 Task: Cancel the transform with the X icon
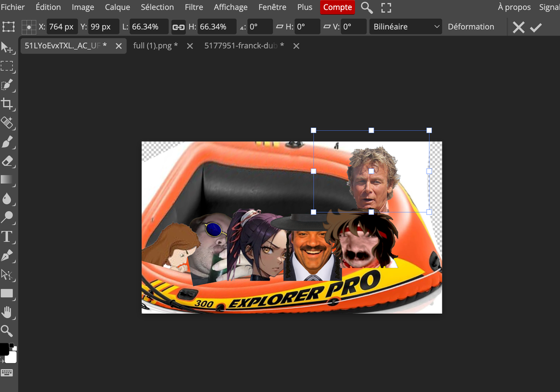(x=518, y=27)
